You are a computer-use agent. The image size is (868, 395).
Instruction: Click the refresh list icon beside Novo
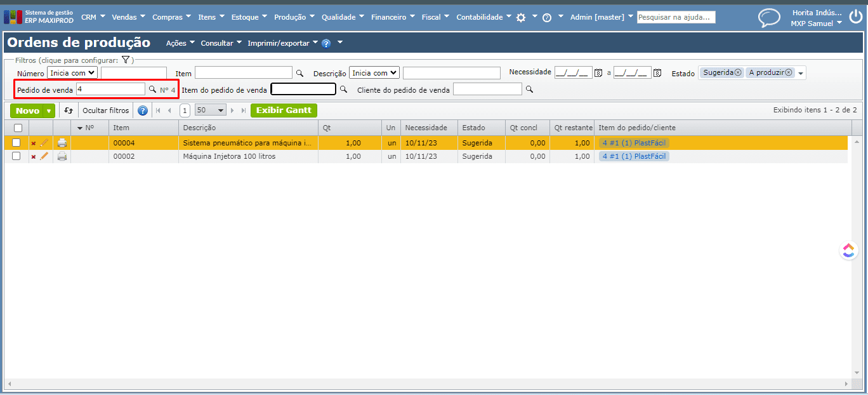pyautogui.click(x=69, y=110)
